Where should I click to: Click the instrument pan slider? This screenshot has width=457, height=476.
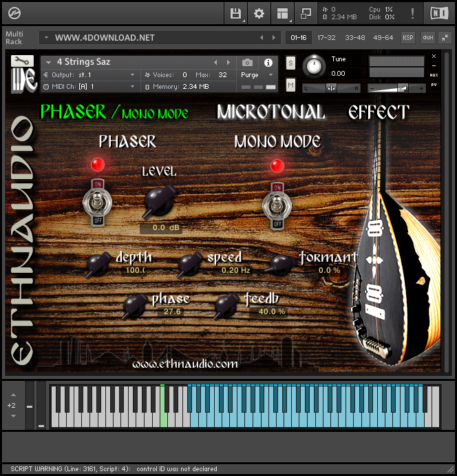click(x=332, y=88)
